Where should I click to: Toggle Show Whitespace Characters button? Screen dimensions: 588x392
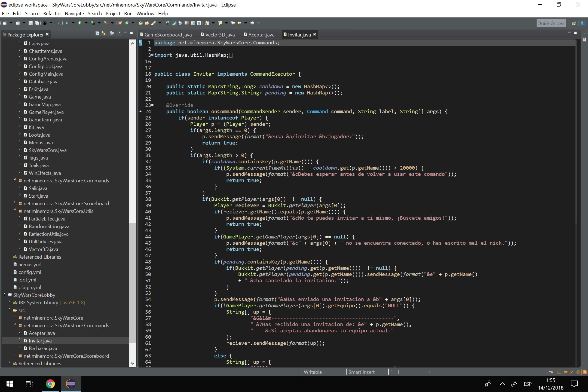click(x=199, y=23)
